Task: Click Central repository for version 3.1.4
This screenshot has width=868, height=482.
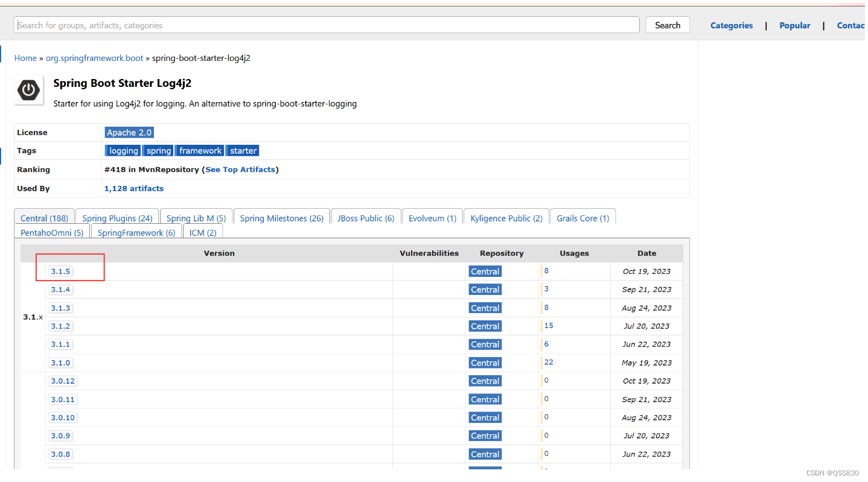Action: pyautogui.click(x=485, y=290)
